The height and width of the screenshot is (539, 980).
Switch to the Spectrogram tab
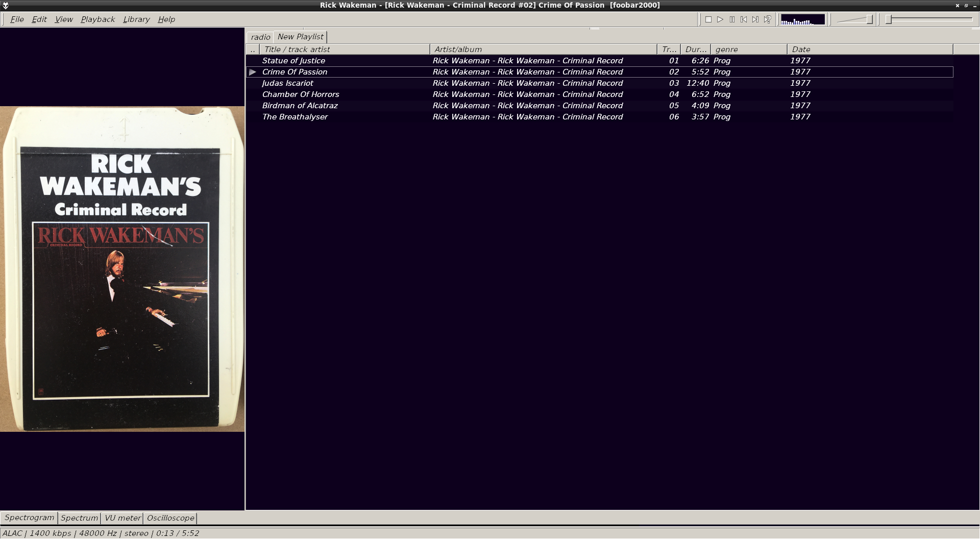coord(29,518)
